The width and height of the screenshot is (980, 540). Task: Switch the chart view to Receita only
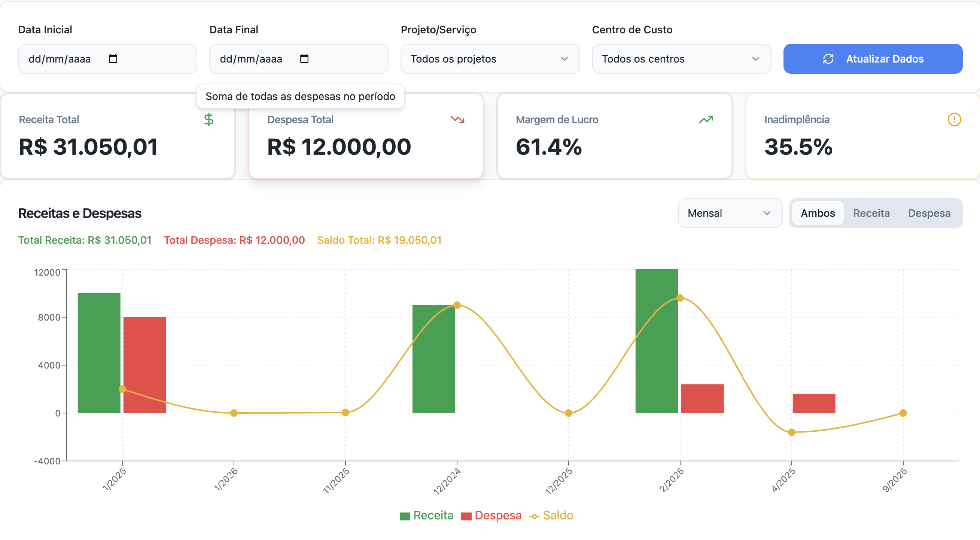click(871, 213)
